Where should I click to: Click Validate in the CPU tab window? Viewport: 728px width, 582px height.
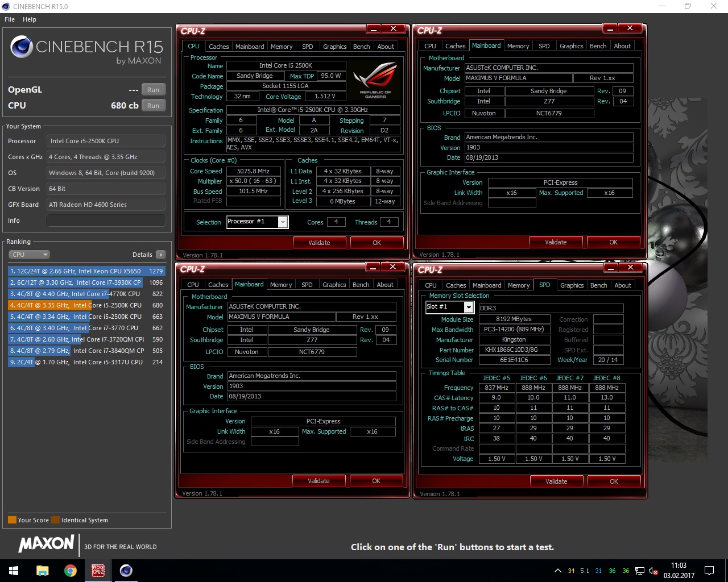pyautogui.click(x=319, y=243)
